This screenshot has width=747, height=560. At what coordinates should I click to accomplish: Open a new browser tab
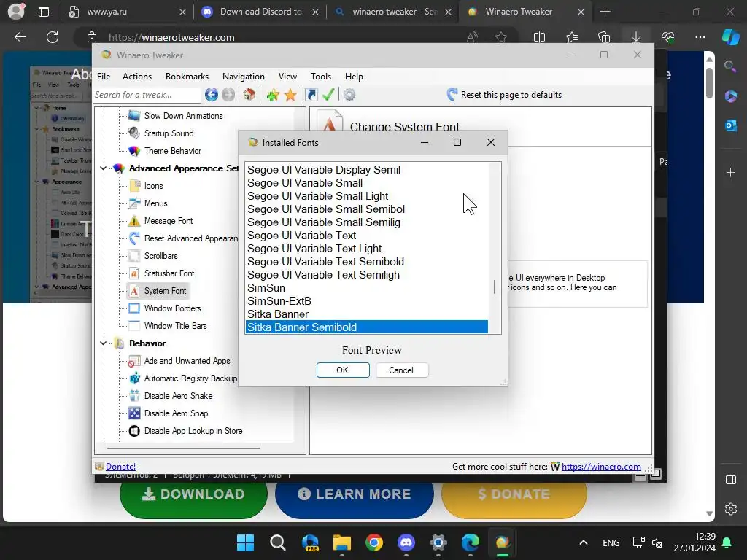(605, 12)
